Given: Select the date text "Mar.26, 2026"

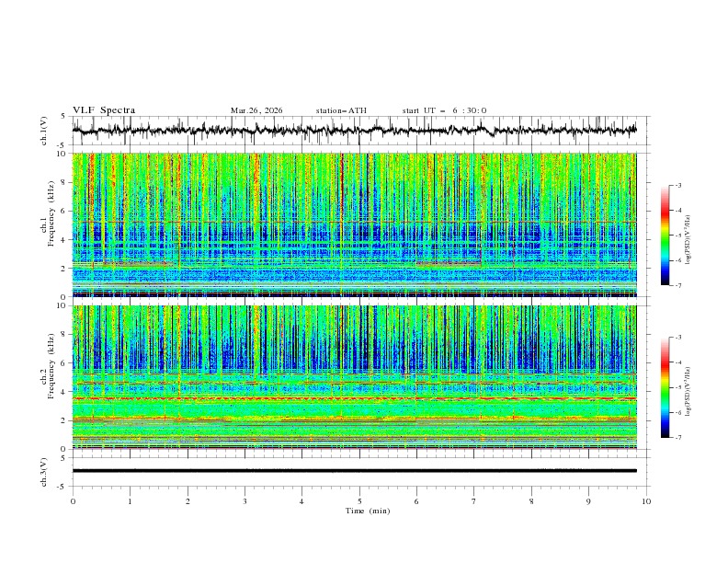Looking at the screenshot, I should (x=256, y=110).
